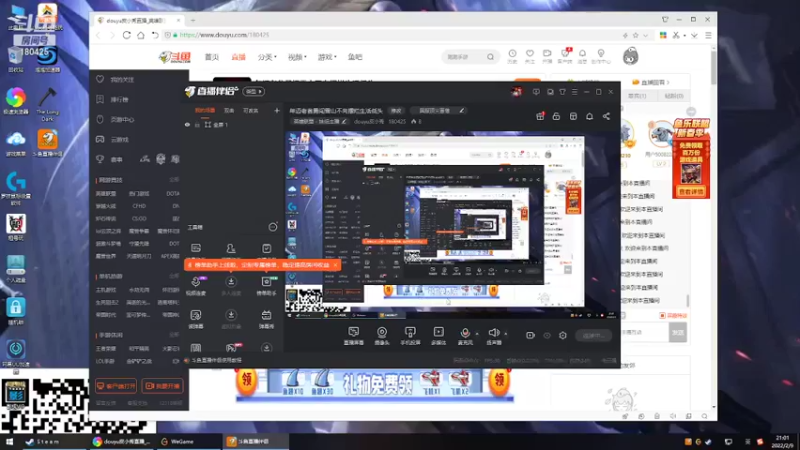
Task: Click the skin shirt icon in title bar
Action: [x=562, y=92]
